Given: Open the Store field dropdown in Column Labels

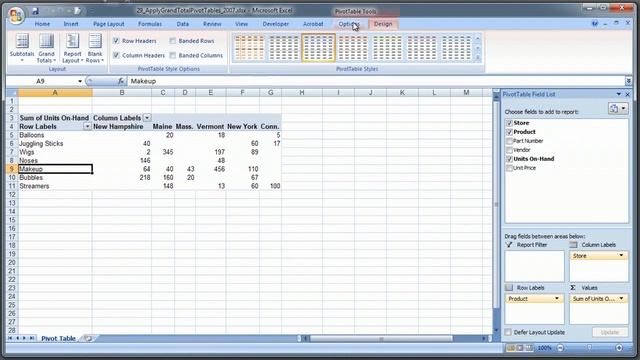Looking at the screenshot, I should (x=621, y=256).
